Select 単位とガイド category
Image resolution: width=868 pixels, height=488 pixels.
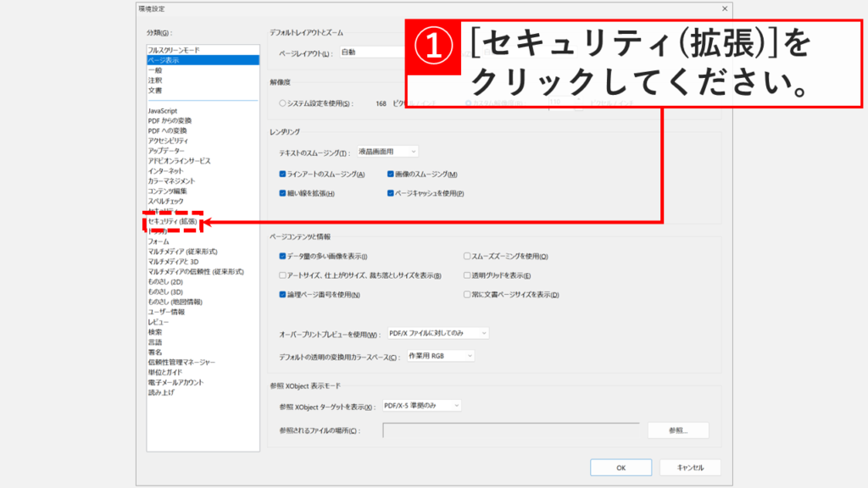click(x=165, y=372)
